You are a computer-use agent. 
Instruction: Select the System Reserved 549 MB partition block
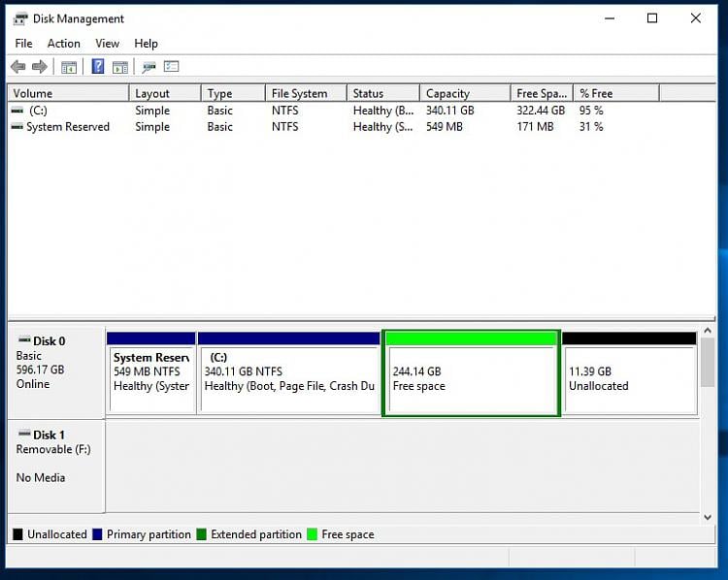coord(150,373)
